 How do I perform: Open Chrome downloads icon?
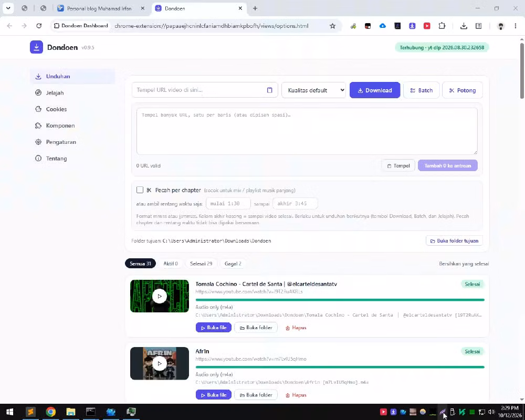pos(464,26)
